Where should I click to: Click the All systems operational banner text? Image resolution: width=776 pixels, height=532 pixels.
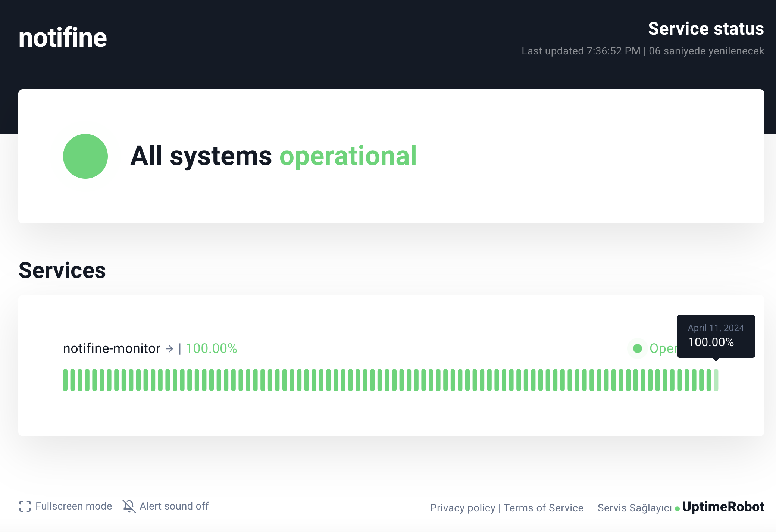point(273,156)
